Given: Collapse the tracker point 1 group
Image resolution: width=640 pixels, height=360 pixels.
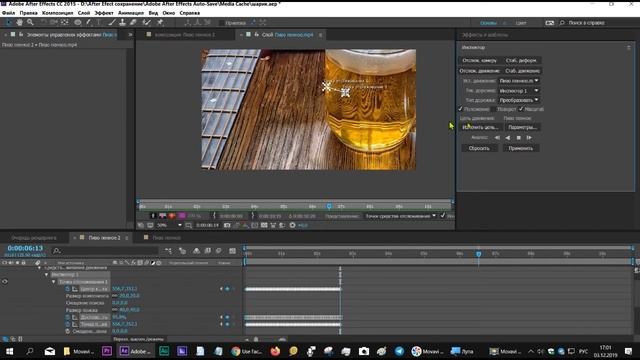Looking at the screenshot, I should coord(53,282).
